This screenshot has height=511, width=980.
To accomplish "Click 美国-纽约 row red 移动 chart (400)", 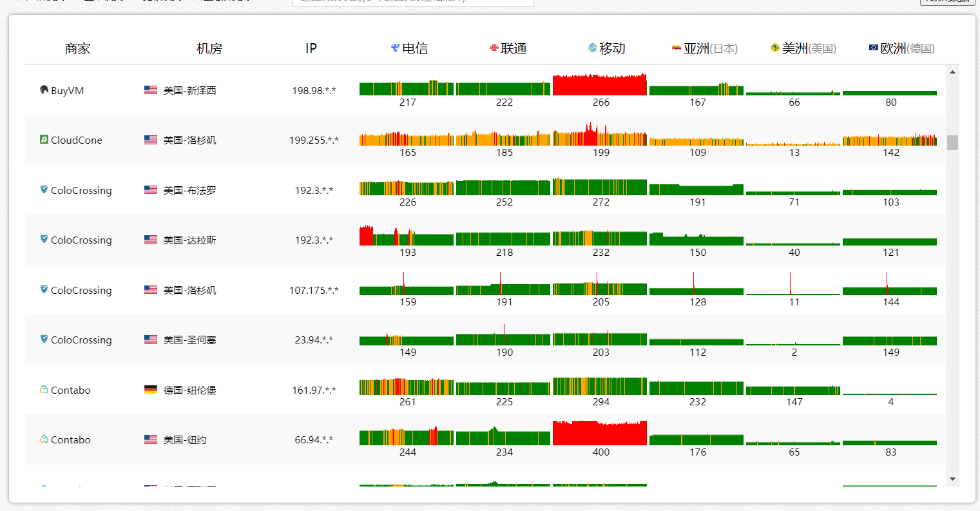I will (x=600, y=432).
